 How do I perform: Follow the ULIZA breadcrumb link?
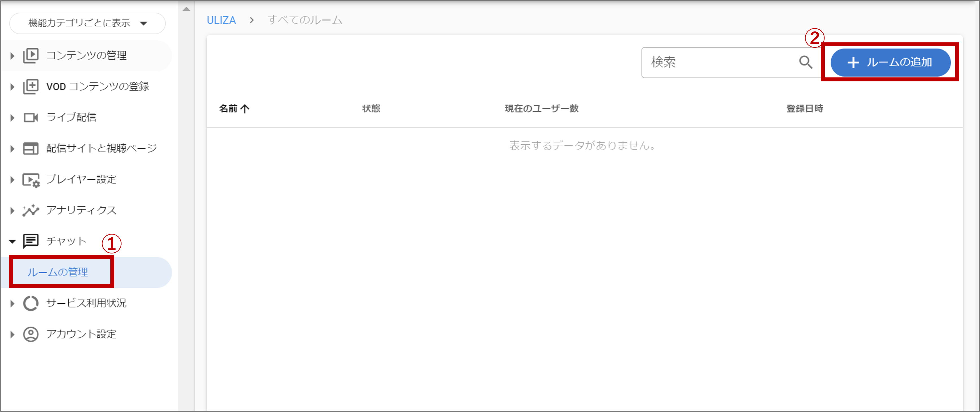(221, 20)
